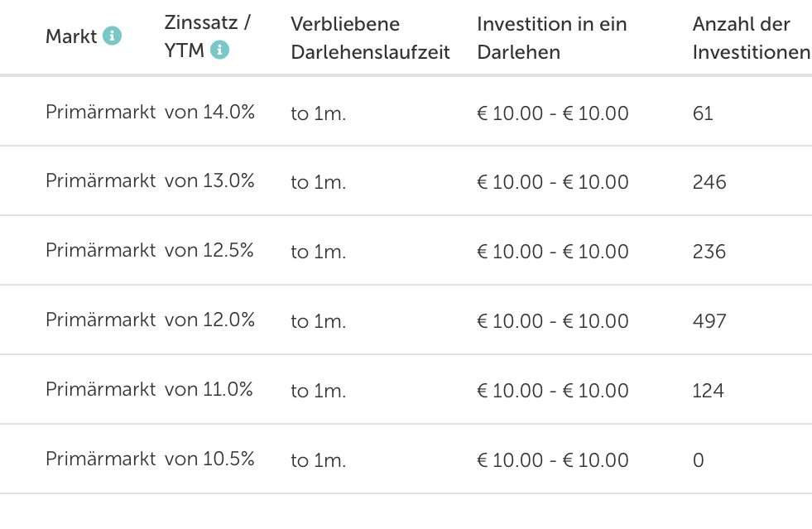Click the investment count 0 in last row
The width and height of the screenshot is (812, 529).
699,460
